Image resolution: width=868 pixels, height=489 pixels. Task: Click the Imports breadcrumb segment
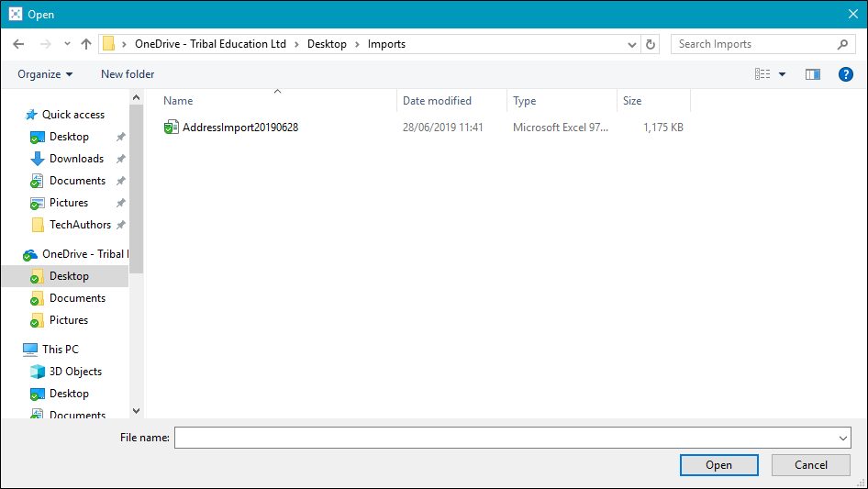tap(386, 44)
